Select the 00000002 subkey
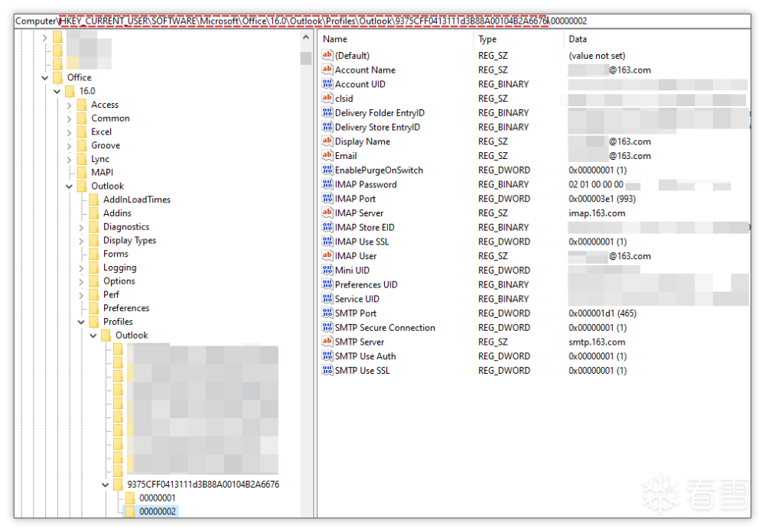The height and width of the screenshot is (532, 765). pos(157,511)
